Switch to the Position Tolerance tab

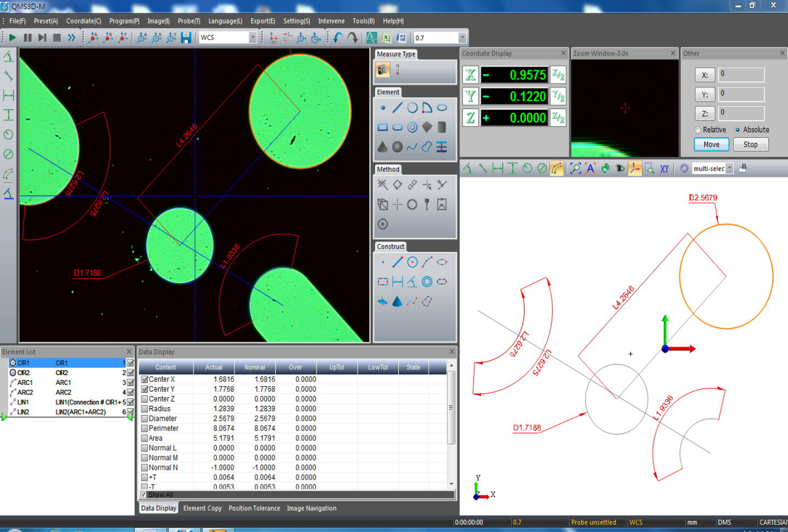[254, 508]
